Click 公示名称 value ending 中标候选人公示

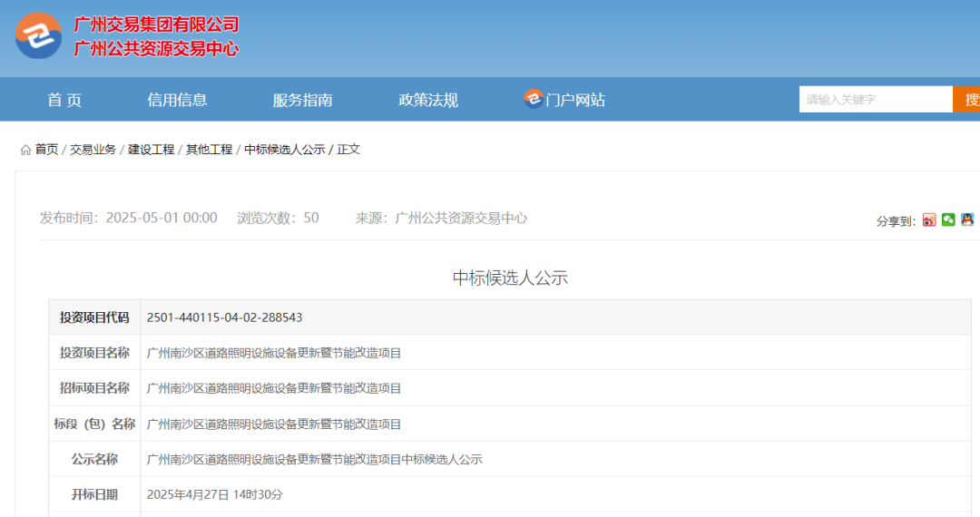click(x=314, y=459)
